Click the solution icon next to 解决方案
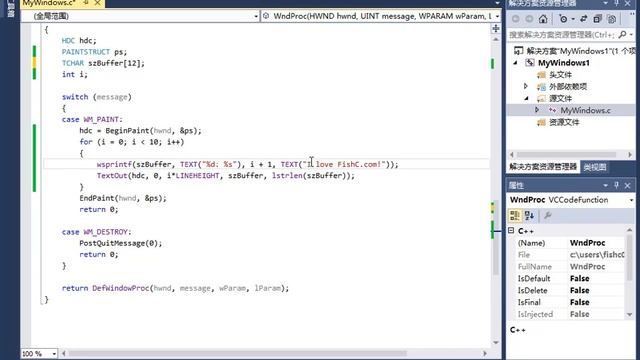 pyautogui.click(x=518, y=51)
